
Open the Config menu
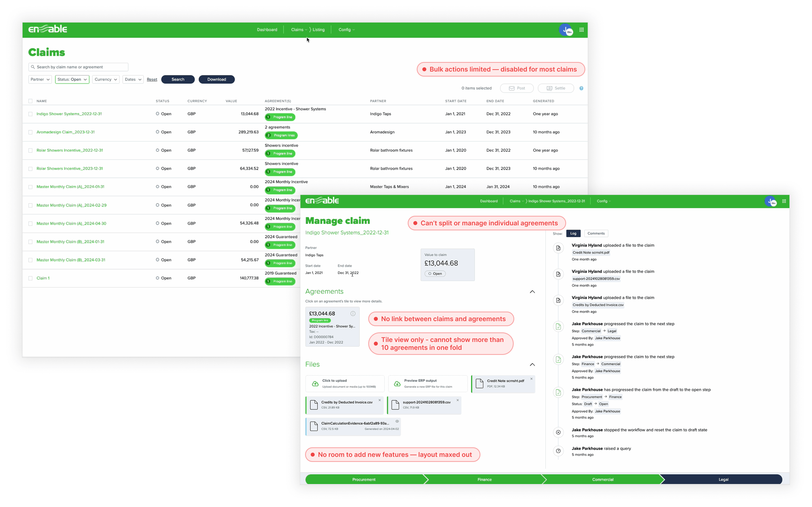pos(346,30)
